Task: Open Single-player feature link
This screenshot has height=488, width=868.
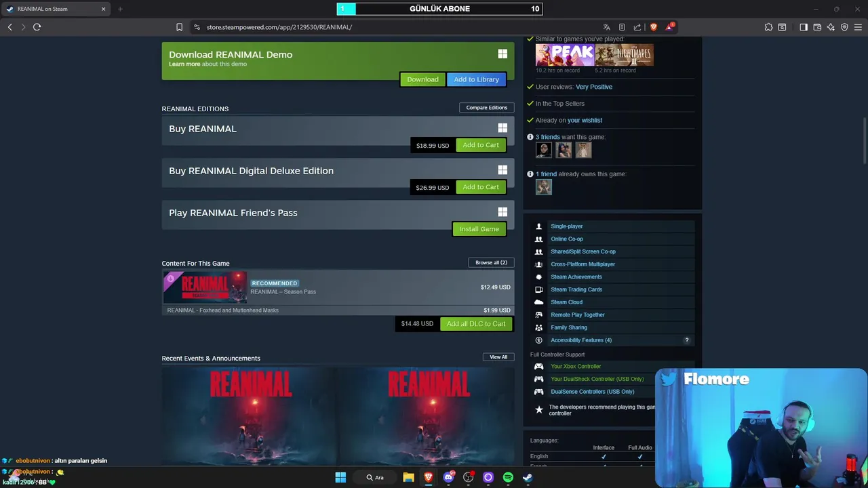Action: click(x=567, y=226)
